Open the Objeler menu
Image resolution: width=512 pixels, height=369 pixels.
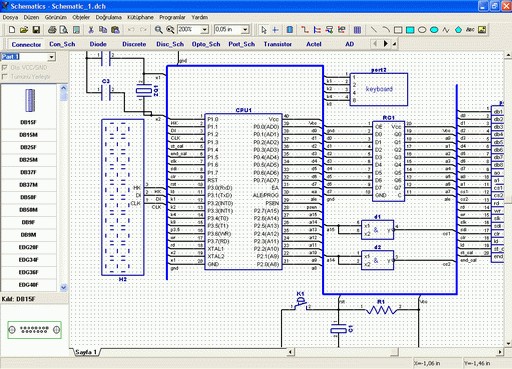[81, 17]
